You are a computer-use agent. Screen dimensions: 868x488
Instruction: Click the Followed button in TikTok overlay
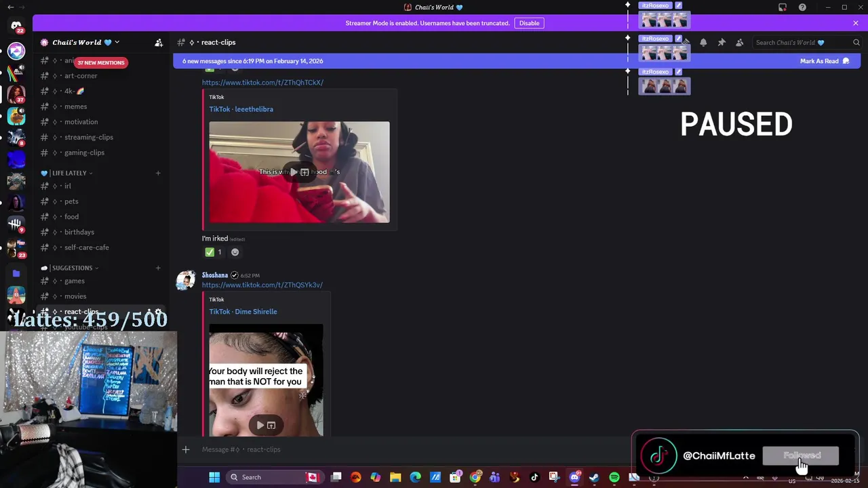coord(801,456)
